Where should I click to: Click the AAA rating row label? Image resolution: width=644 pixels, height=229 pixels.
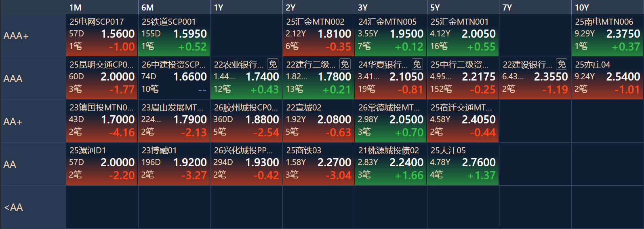(33, 78)
